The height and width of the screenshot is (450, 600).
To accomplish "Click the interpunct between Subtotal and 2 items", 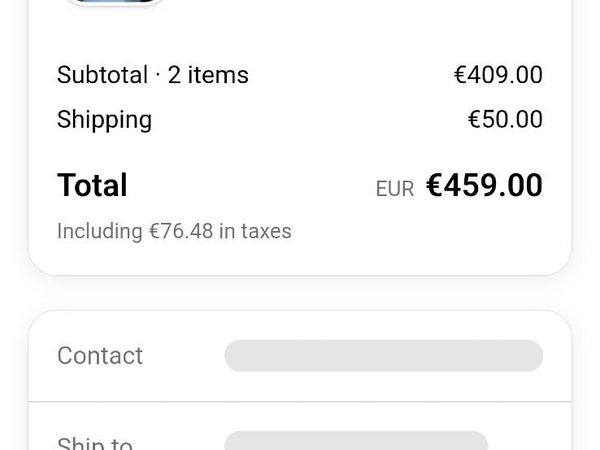I will [x=158, y=75].
